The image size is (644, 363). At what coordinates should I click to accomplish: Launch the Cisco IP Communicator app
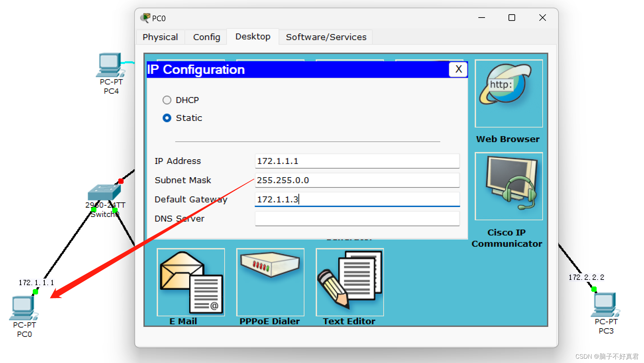coord(509,186)
